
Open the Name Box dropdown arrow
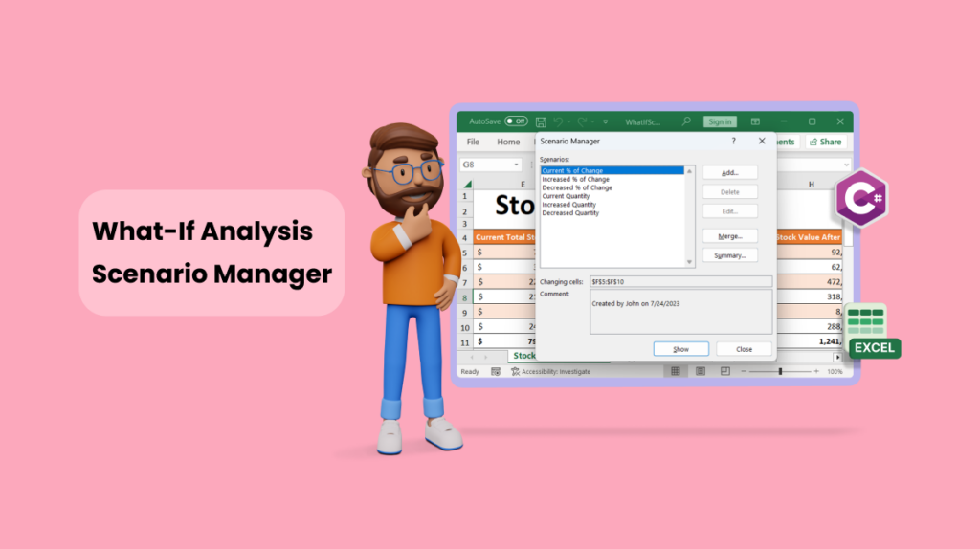[516, 165]
